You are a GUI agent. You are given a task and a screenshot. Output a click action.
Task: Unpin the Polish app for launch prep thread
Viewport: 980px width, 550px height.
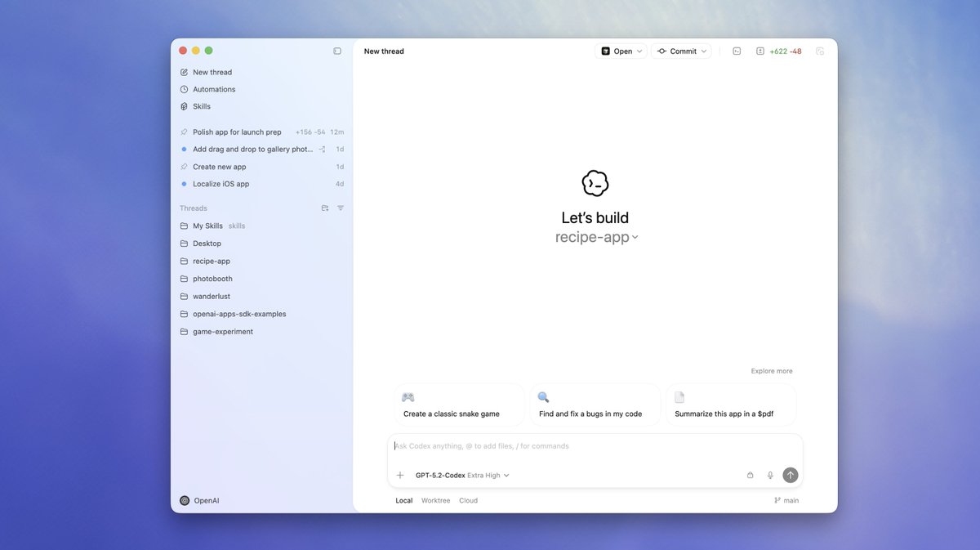pos(184,132)
